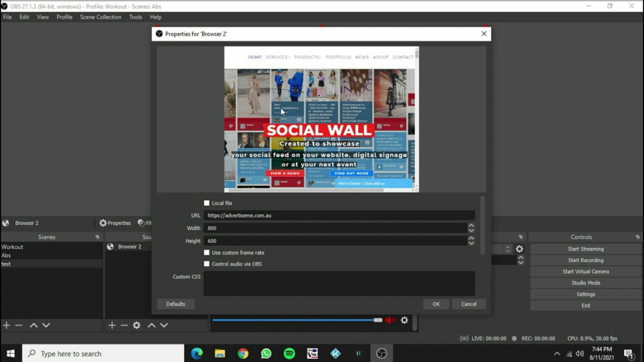Click the OK button in Properties dialog
Viewport: 644px width, 362px height.
(436, 304)
